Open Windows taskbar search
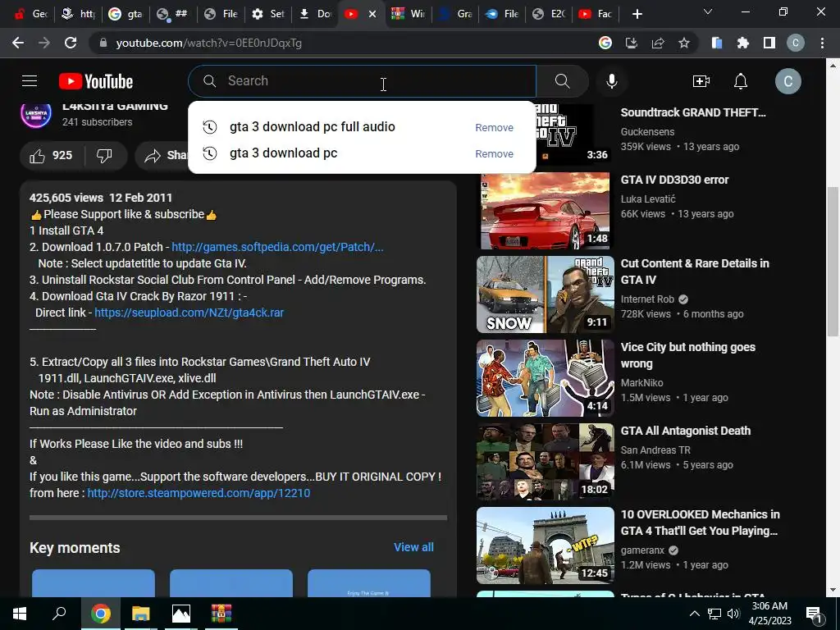 59,614
